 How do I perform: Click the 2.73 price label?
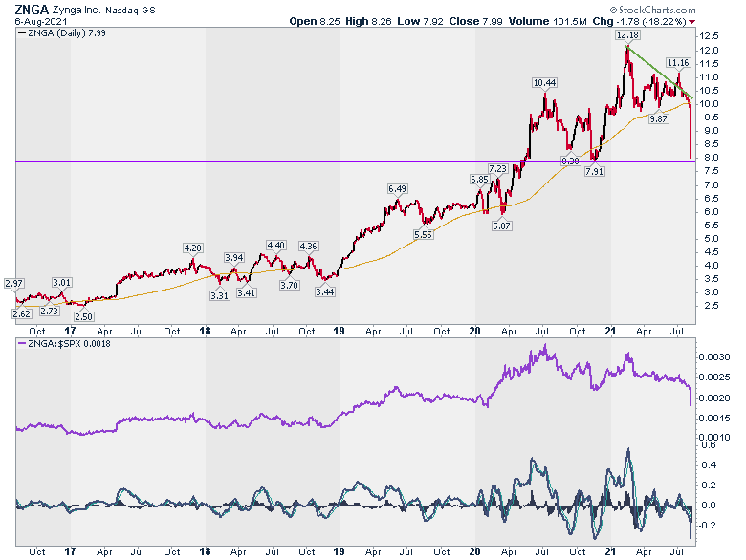49,311
